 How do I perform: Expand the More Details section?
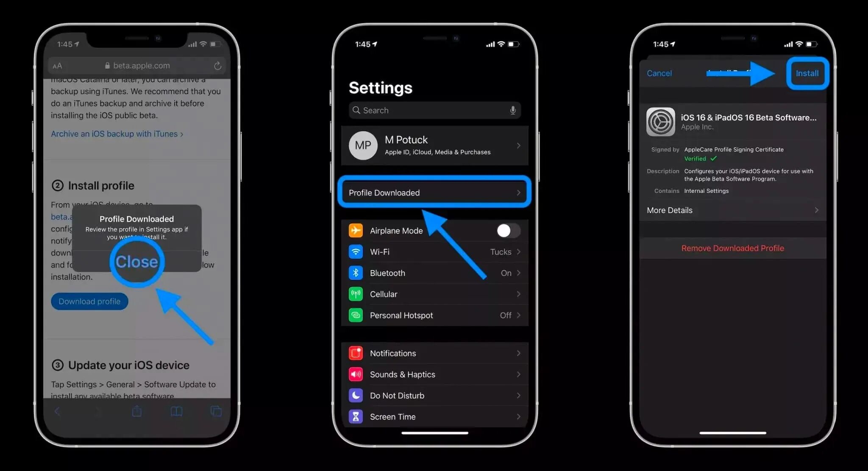click(732, 210)
